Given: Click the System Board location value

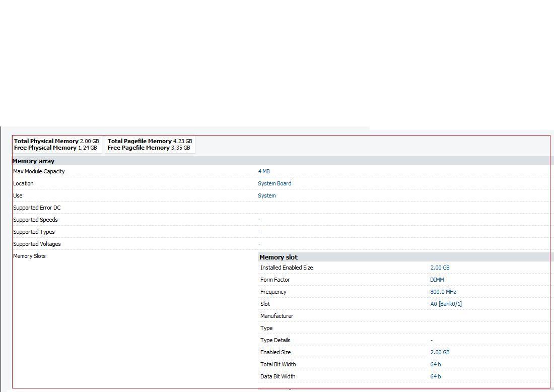Looking at the screenshot, I should (x=274, y=183).
